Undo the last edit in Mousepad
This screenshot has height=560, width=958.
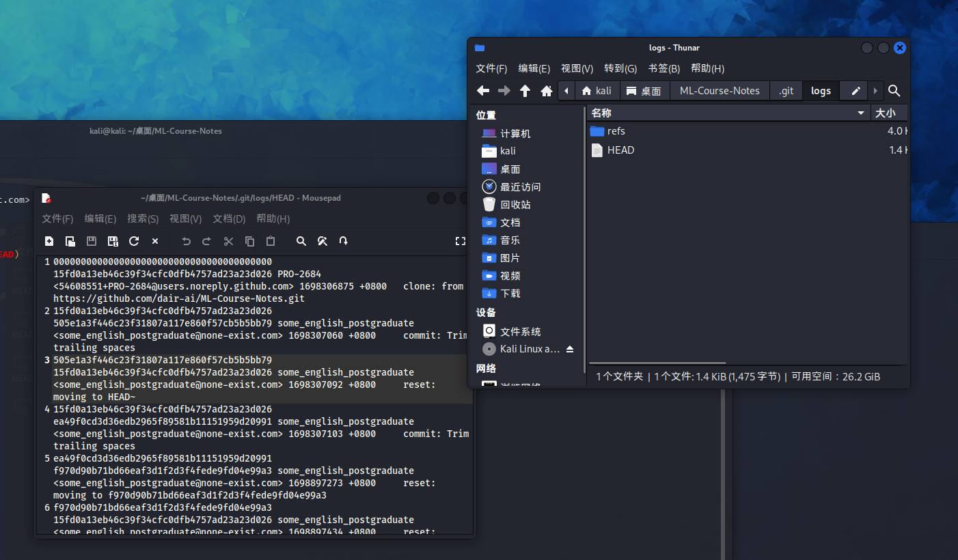click(186, 241)
